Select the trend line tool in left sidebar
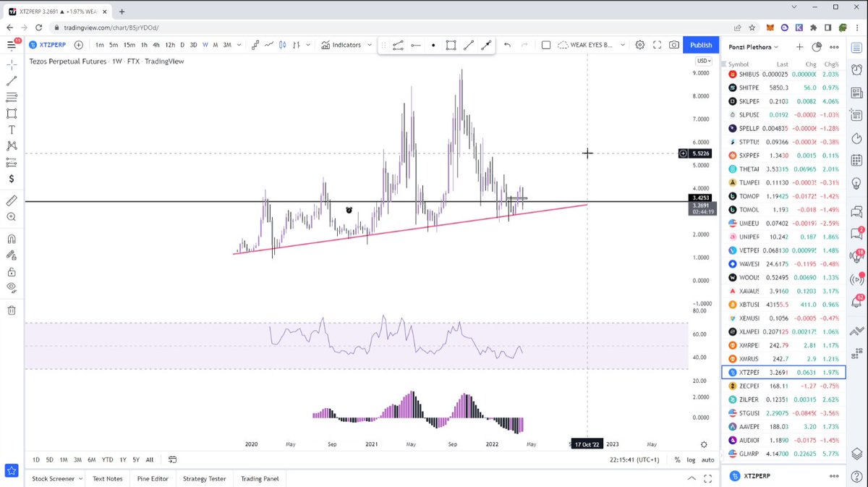The height and width of the screenshot is (487, 868). click(x=12, y=81)
